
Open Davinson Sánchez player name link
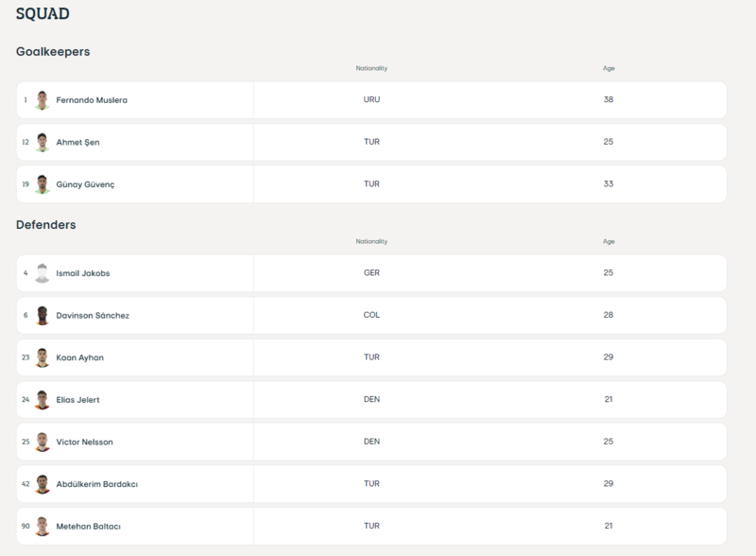tap(93, 316)
